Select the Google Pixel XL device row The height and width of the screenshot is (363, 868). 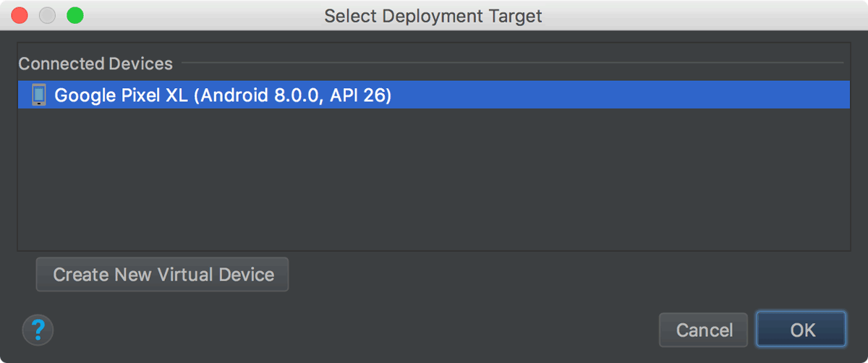point(434,95)
